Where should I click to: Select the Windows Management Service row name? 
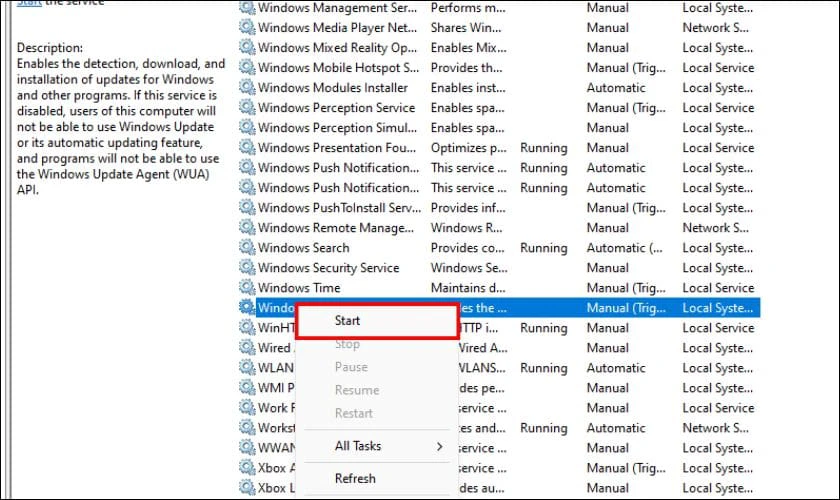pos(337,8)
